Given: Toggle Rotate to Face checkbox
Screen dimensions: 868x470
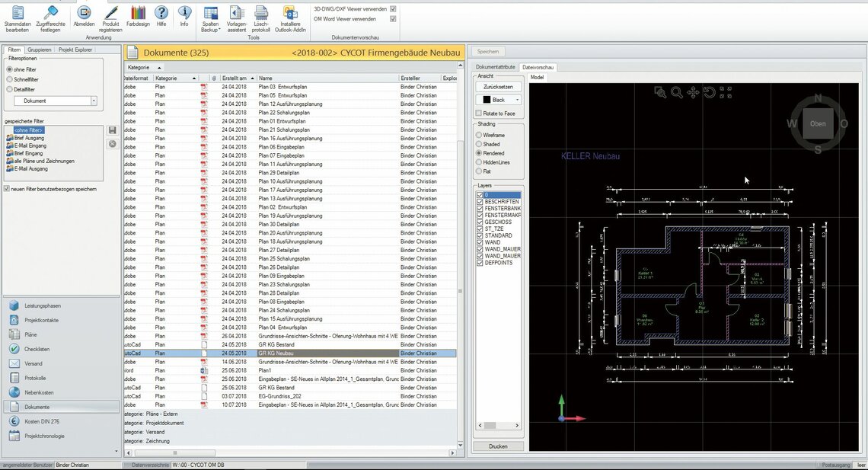Looking at the screenshot, I should [479, 114].
